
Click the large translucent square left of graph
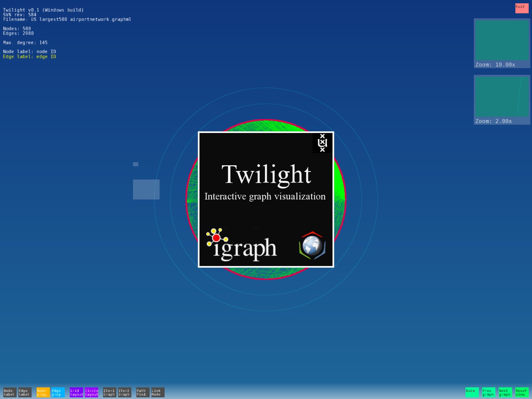click(146, 190)
